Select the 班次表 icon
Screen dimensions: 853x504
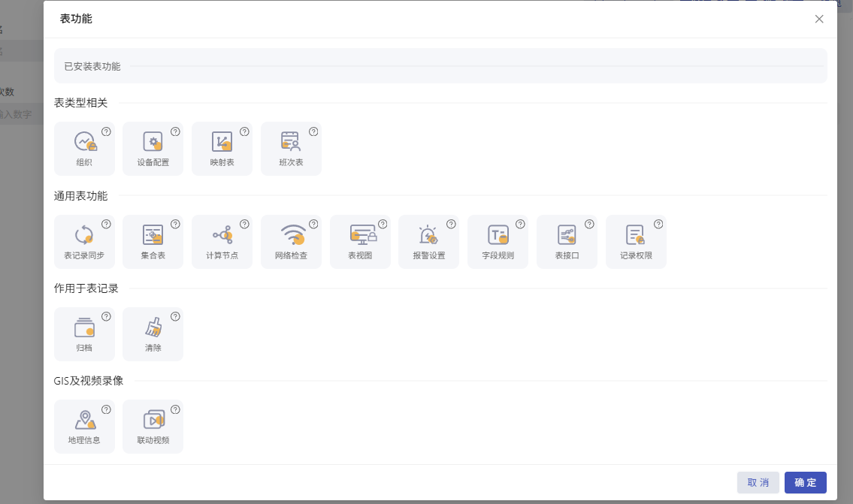pos(291,142)
